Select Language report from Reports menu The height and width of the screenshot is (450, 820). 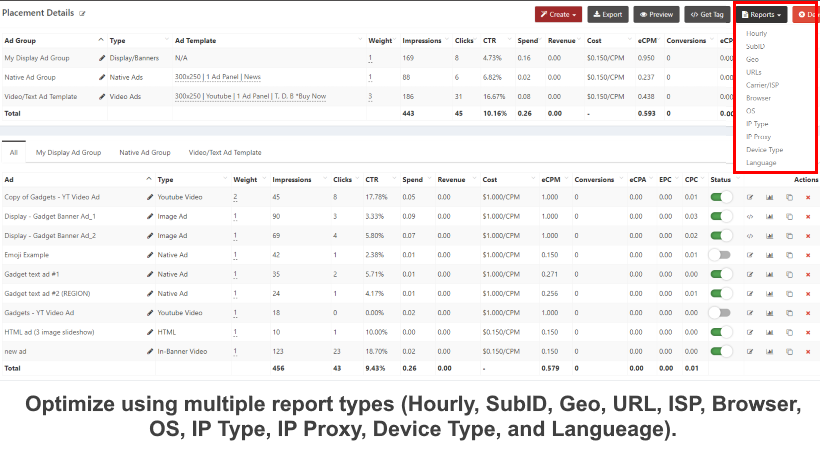pos(761,163)
